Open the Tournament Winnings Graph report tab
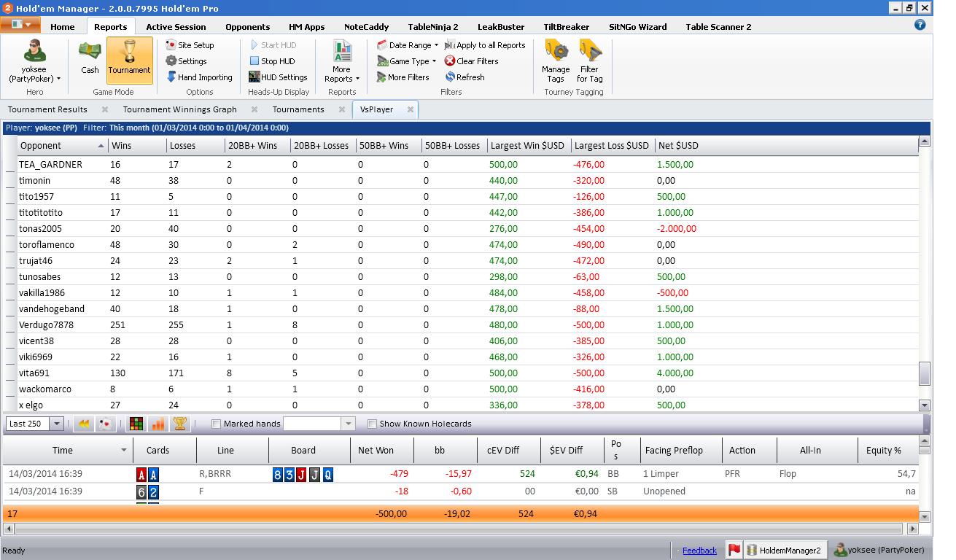Viewport: 956px width, 560px height. point(180,109)
